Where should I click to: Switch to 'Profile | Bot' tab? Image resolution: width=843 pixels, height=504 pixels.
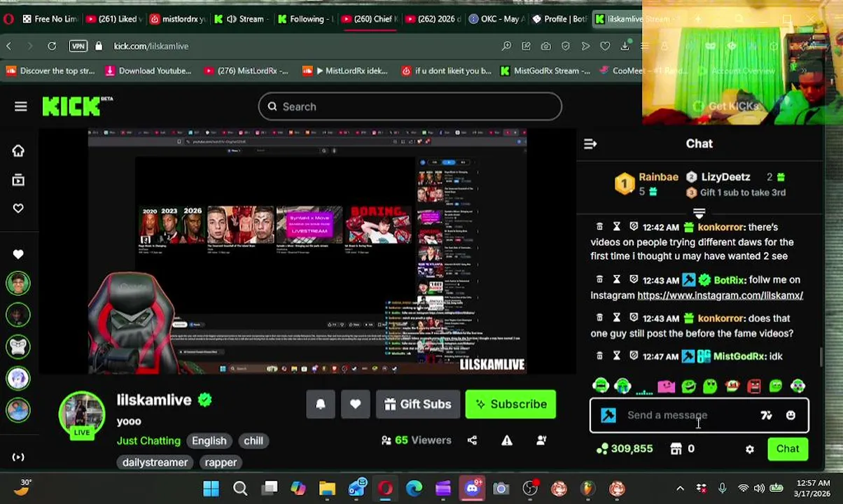pyautogui.click(x=558, y=19)
